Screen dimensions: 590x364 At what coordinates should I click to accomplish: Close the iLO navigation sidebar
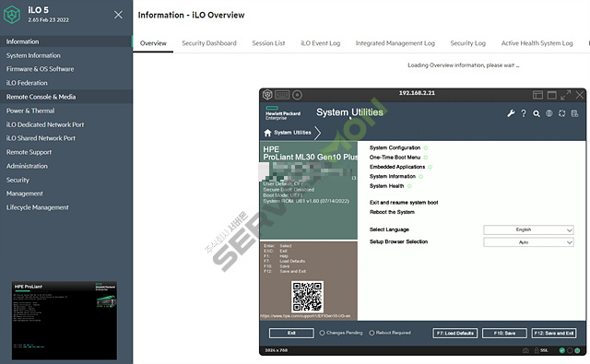click(118, 15)
